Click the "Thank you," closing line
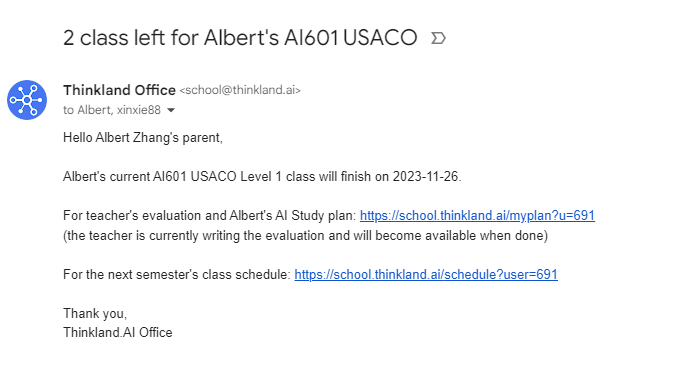Viewport: 692px width, 365px height. (95, 313)
